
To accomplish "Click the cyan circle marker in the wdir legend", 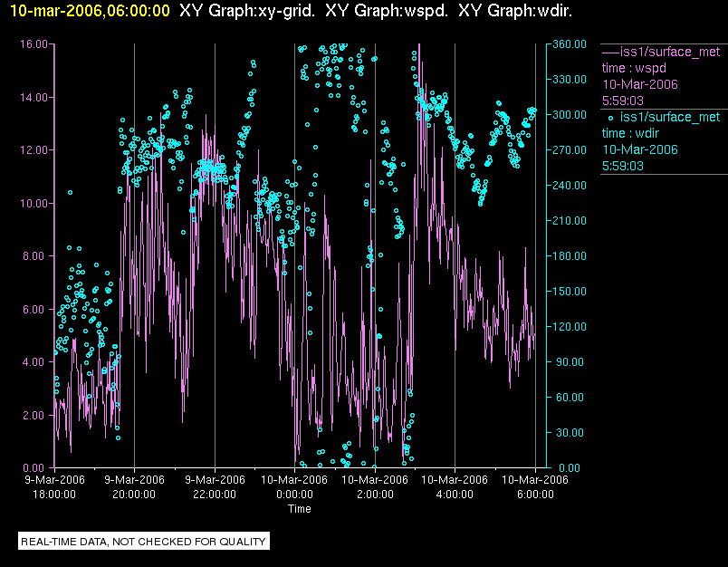I will tap(609, 117).
